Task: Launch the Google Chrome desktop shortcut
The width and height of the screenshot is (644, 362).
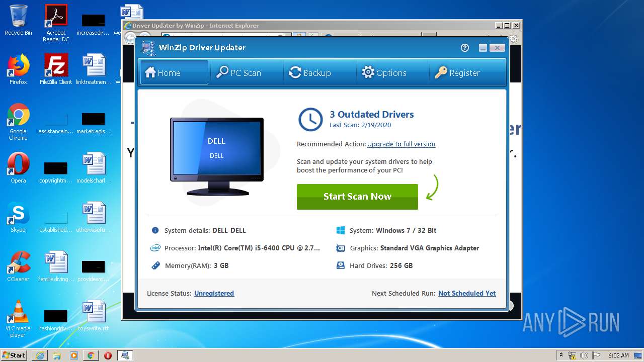Action: point(18,122)
